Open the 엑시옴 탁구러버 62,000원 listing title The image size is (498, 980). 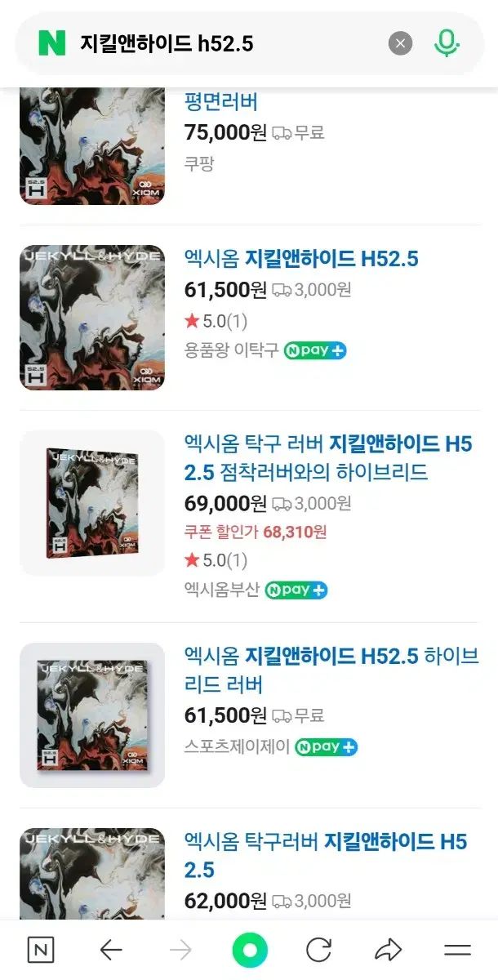(326, 854)
